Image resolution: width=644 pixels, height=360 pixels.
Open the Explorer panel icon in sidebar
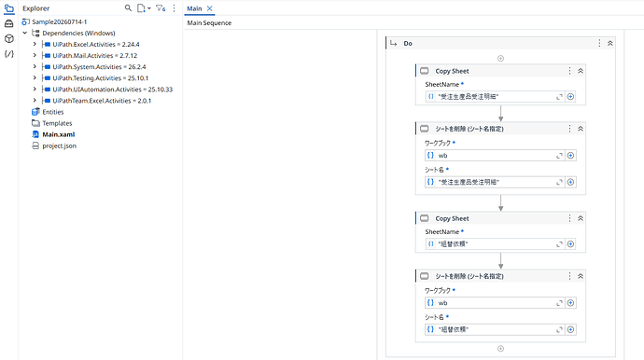[9, 8]
